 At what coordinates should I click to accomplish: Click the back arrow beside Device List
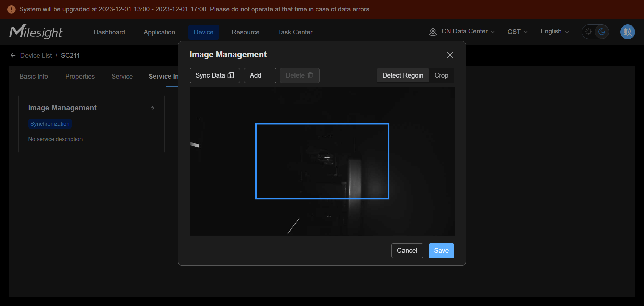(x=13, y=55)
